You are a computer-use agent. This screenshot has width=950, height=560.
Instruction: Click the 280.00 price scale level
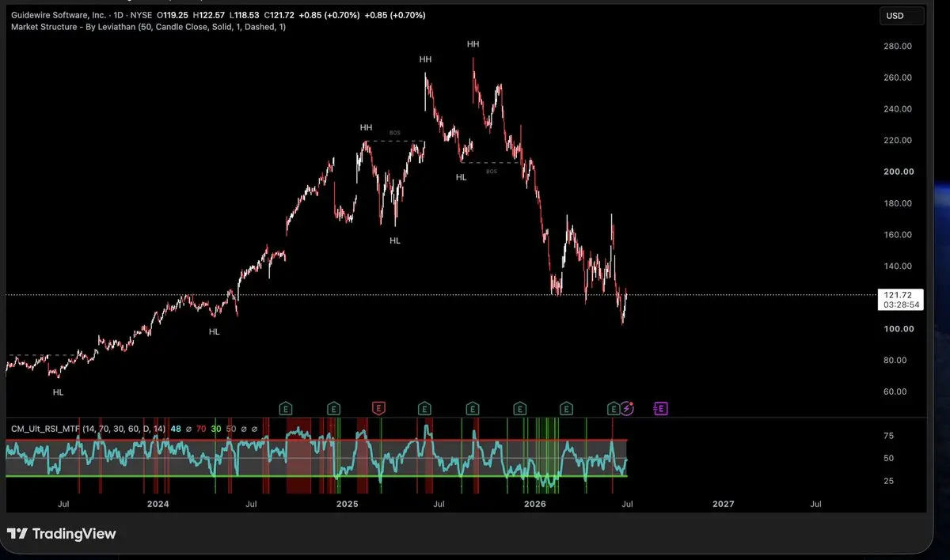point(899,46)
